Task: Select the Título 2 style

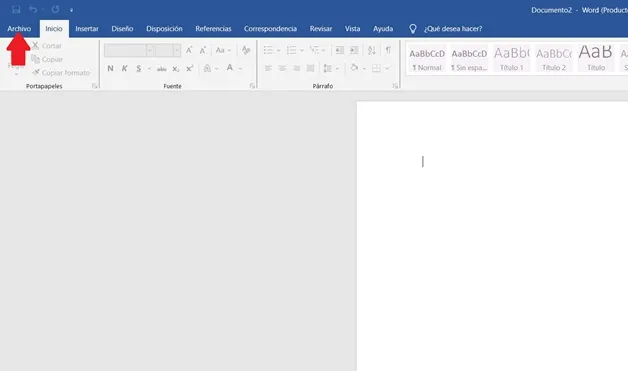Action: pos(554,58)
